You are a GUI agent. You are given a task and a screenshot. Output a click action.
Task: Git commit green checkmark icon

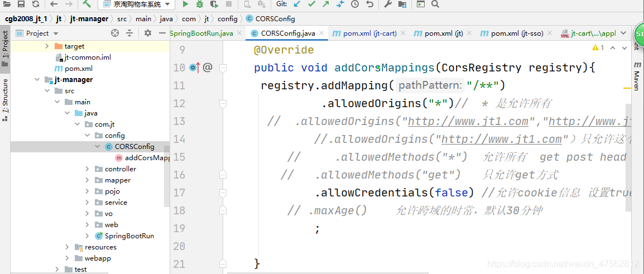(312, 4)
